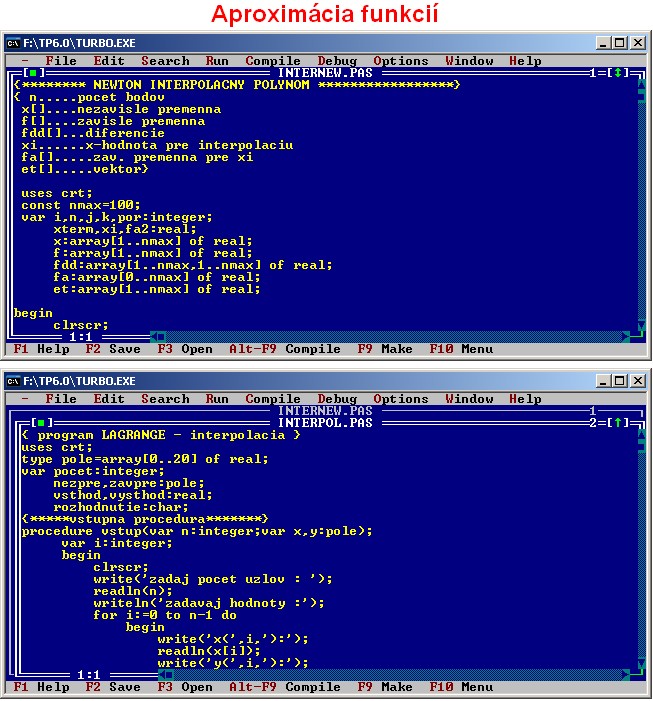The width and height of the screenshot is (653, 701).
Task: Open the console icon in lower TURBO.EXE title bar
Action: pos(13,381)
